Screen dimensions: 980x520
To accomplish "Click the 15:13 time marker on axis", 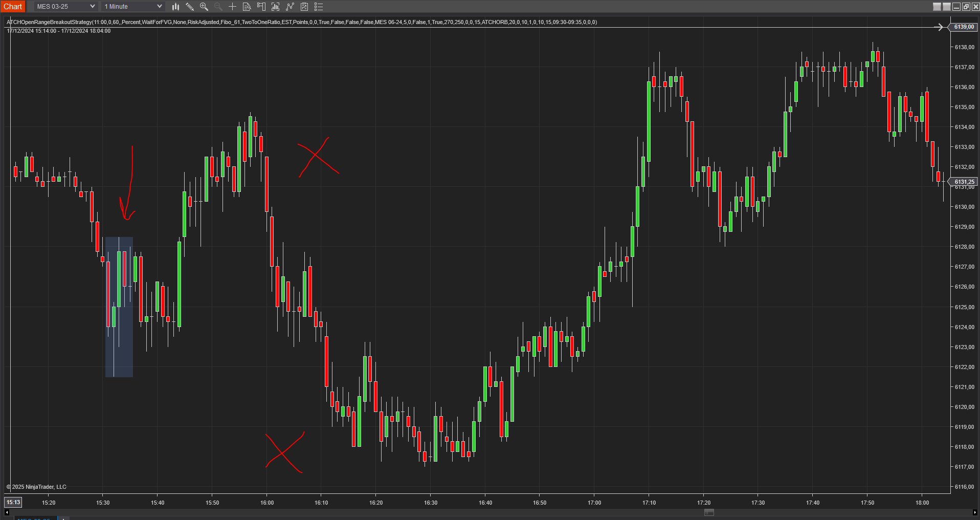I will tap(13, 502).
